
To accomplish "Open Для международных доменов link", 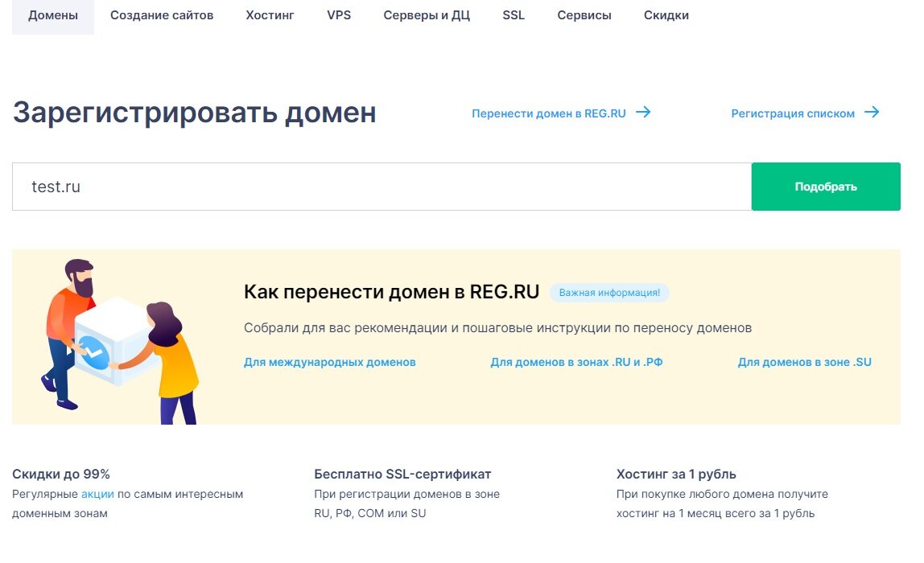I will point(330,363).
